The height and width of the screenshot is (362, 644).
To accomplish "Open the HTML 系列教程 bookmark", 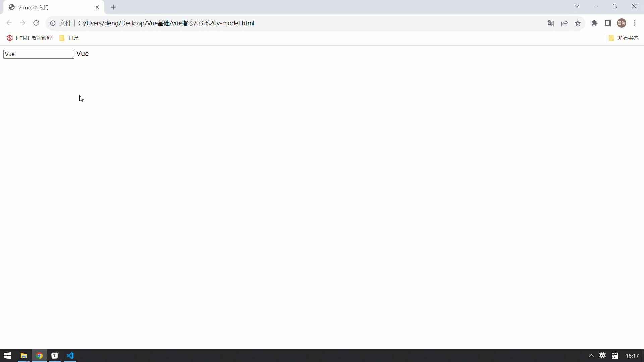I will (x=30, y=38).
